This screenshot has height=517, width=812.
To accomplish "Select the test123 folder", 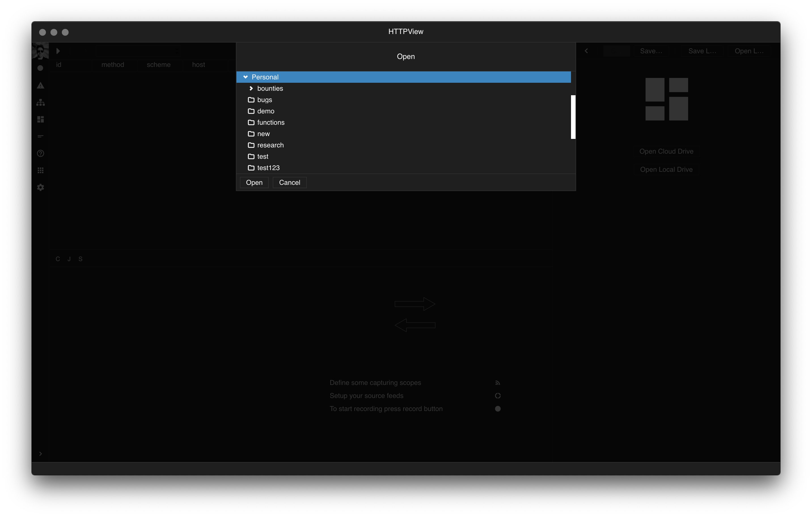I will (268, 168).
